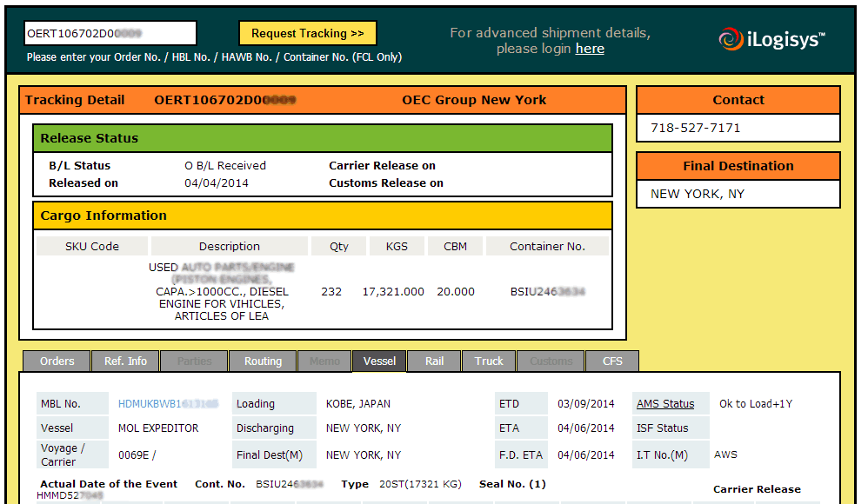This screenshot has width=868, height=504.
Task: Click the loading port KOBE, JAPAN
Action: coord(358,404)
